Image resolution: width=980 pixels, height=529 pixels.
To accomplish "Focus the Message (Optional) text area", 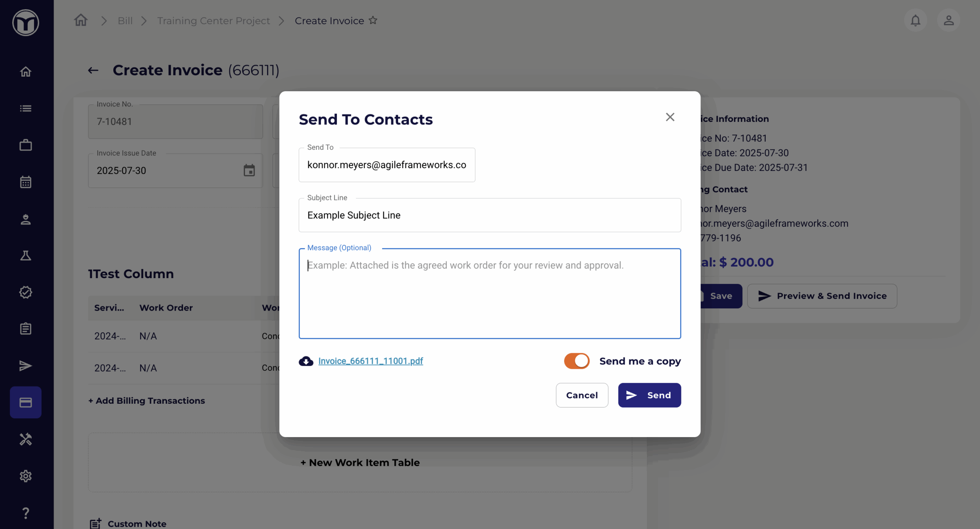I will [x=490, y=293].
